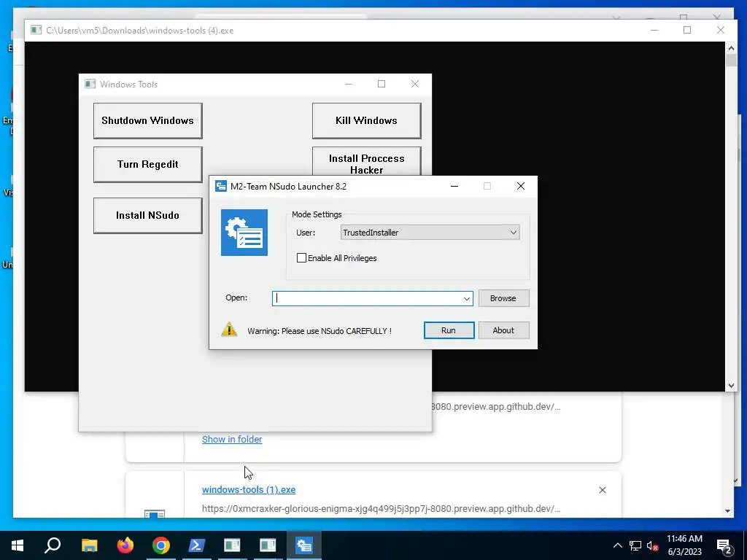Switch to second console app in taskbar
Image resolution: width=747 pixels, height=560 pixels.
tap(268, 545)
